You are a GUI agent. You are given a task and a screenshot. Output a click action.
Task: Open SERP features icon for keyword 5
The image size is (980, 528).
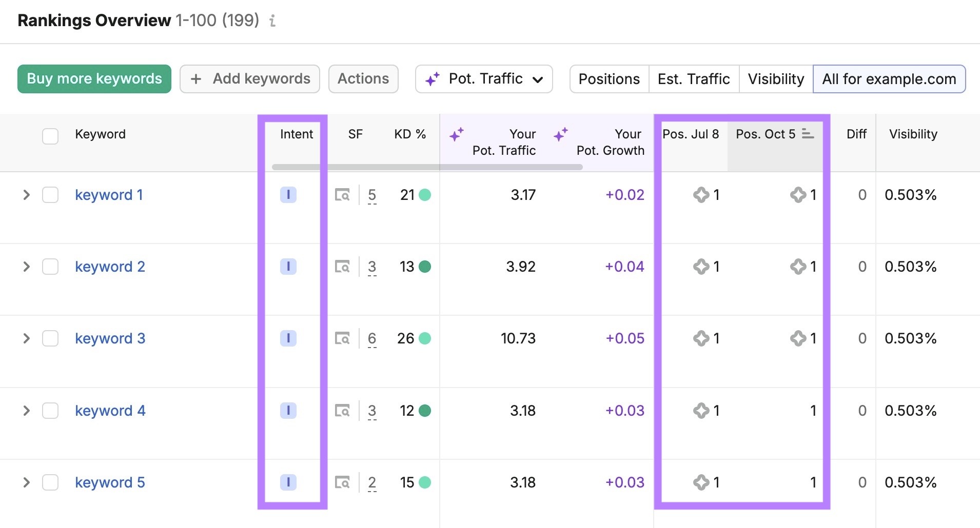pos(342,482)
